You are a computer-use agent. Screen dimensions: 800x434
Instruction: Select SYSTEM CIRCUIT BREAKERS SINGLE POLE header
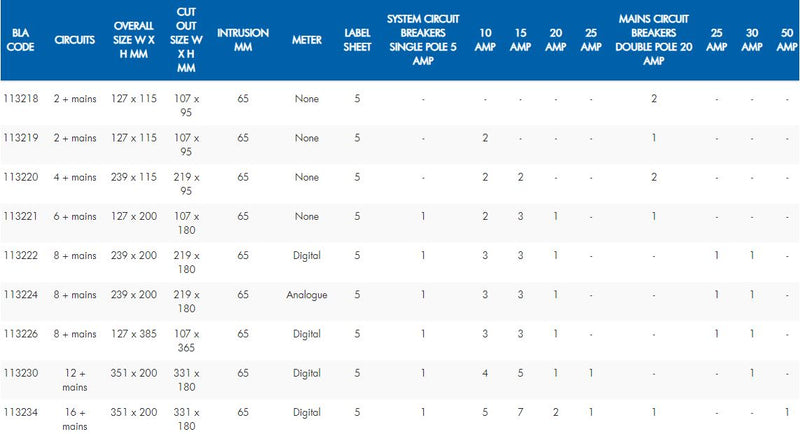423,40
